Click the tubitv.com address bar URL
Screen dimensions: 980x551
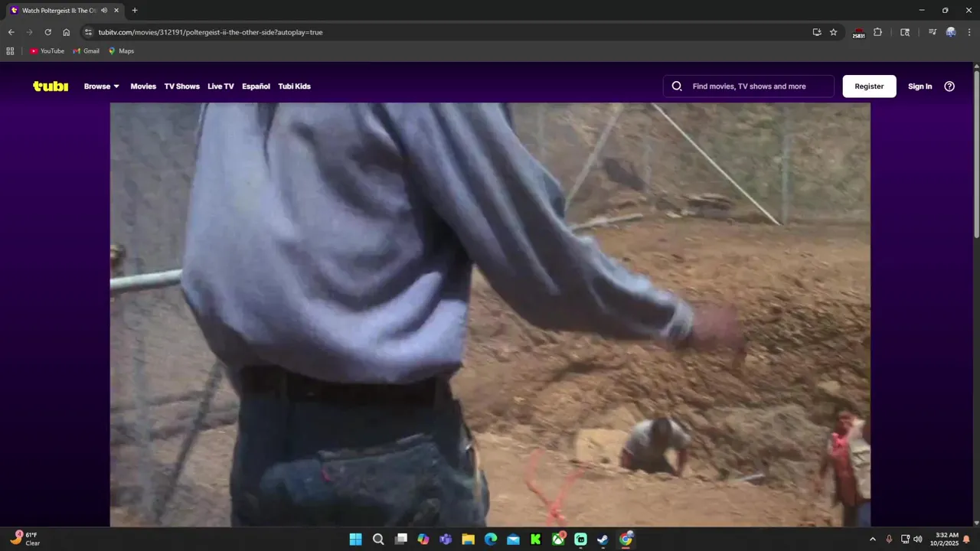211,32
